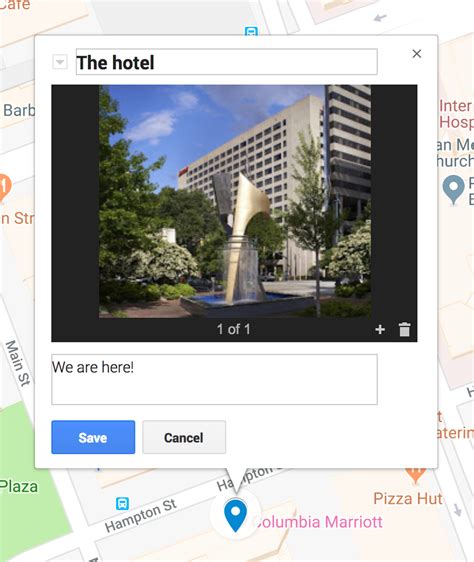This screenshot has width=474, height=562.
Task: Cancel editing the marker
Action: [184, 437]
